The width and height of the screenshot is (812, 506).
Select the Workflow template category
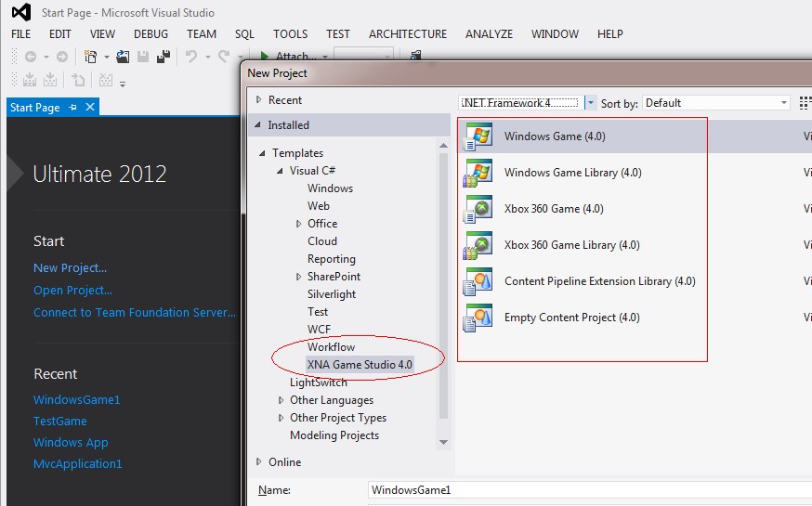[331, 346]
